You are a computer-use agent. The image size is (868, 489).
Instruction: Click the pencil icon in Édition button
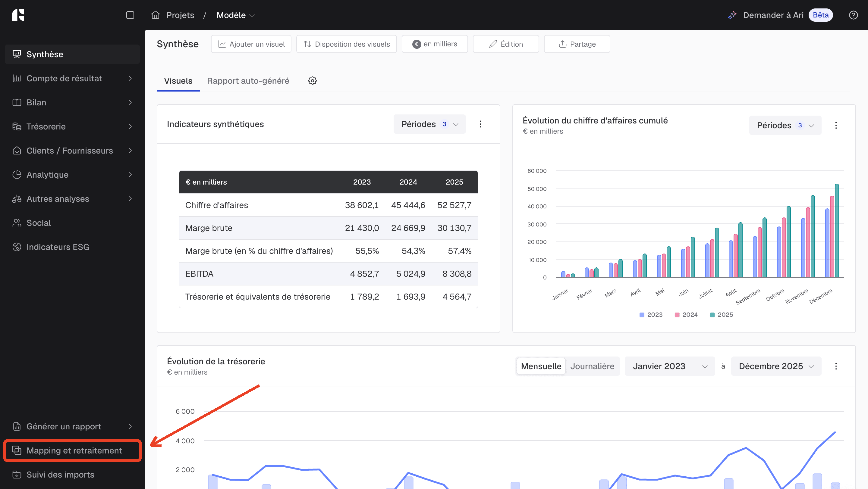tap(493, 44)
